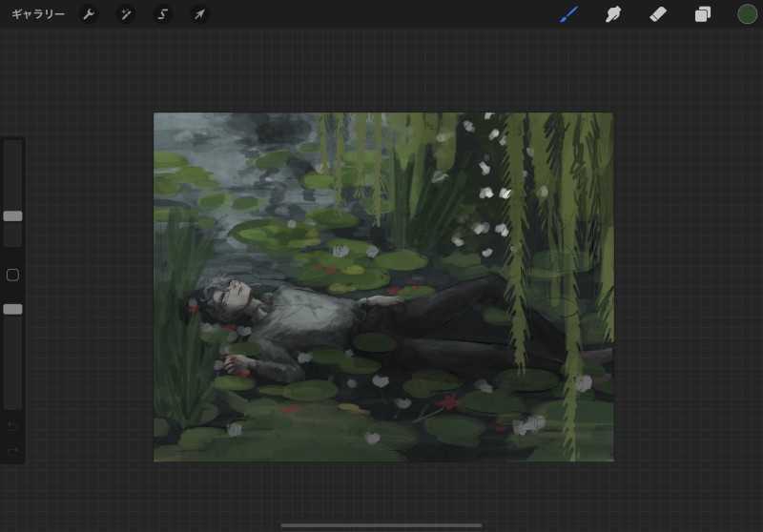The image size is (763, 532).
Task: Open the Actions wrench menu
Action: pyautogui.click(x=89, y=14)
